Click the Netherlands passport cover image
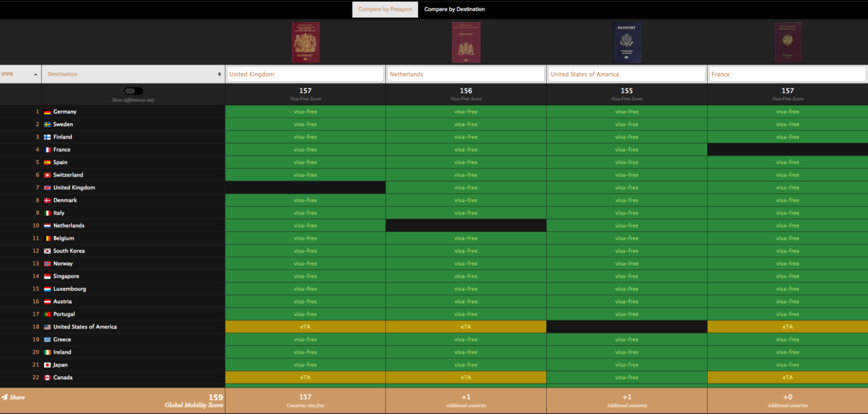Screen dimensions: 868x414 466,43
